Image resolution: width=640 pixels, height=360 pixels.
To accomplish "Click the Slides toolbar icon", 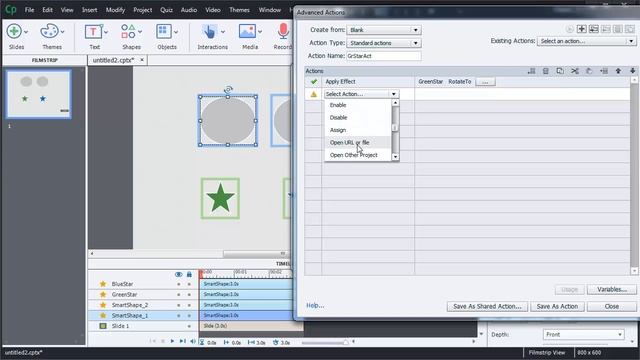I will (14, 31).
